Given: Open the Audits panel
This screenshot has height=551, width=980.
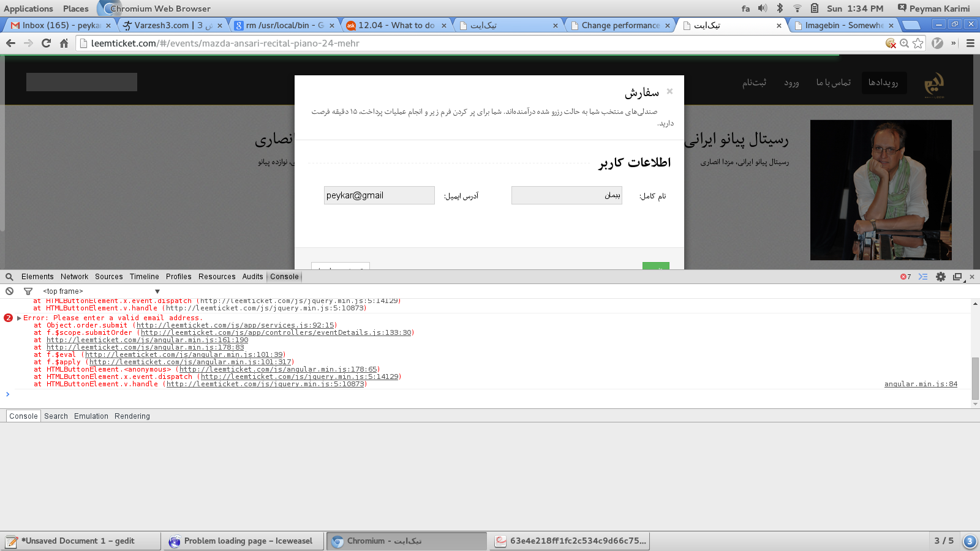Looking at the screenshot, I should click(252, 277).
